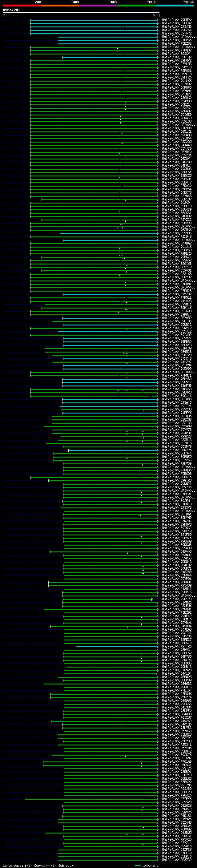Viewport: 197px width, 868px height.
Task: Select hit label UniRef100_A7PMI1
Action: coord(177,375)
